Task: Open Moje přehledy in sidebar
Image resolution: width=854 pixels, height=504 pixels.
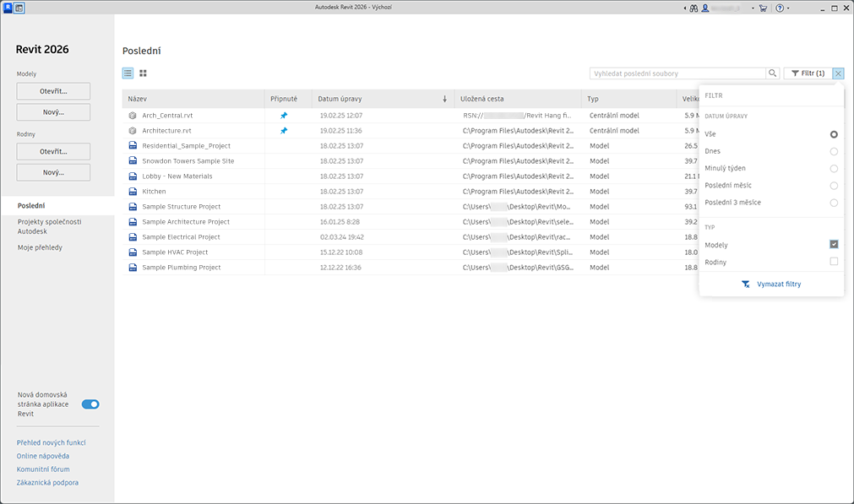Action: pos(40,247)
